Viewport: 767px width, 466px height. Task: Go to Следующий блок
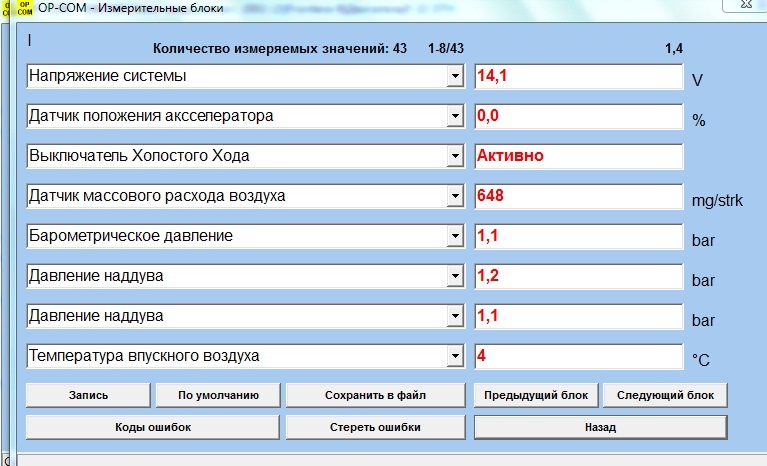[x=665, y=395]
